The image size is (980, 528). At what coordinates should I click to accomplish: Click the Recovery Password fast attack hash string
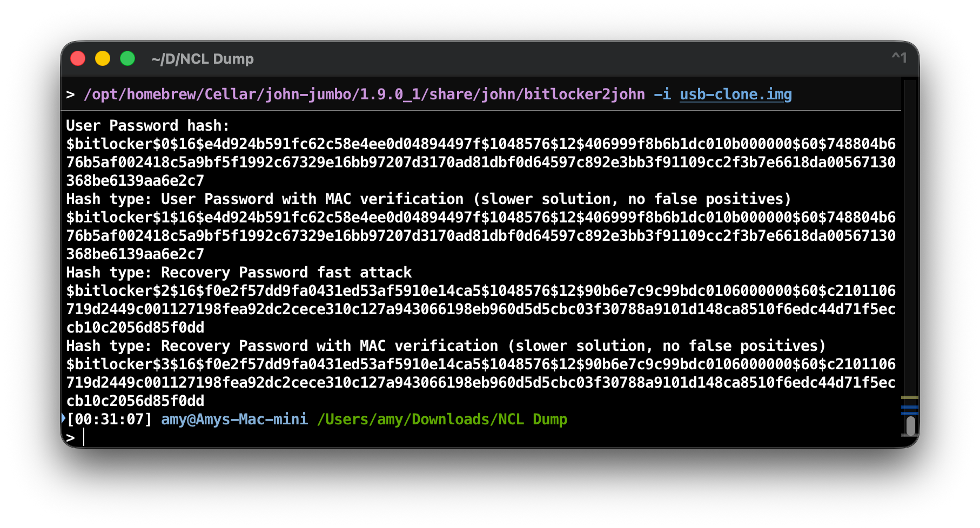click(x=481, y=309)
